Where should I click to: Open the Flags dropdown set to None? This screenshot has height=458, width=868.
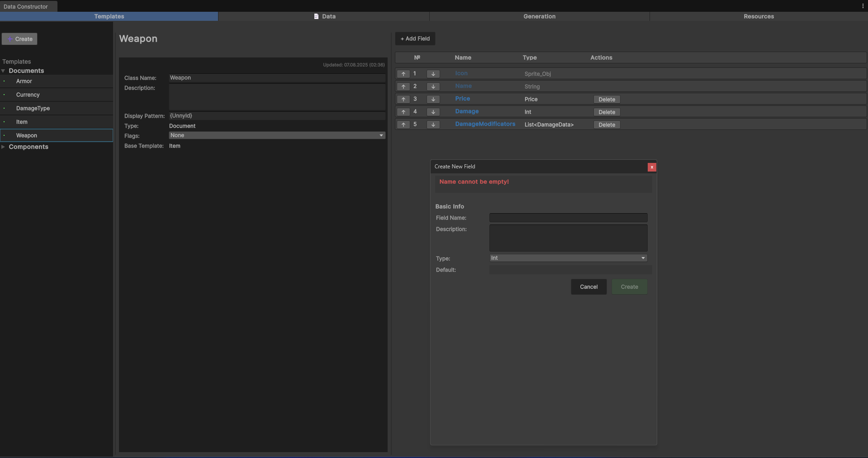coord(277,135)
